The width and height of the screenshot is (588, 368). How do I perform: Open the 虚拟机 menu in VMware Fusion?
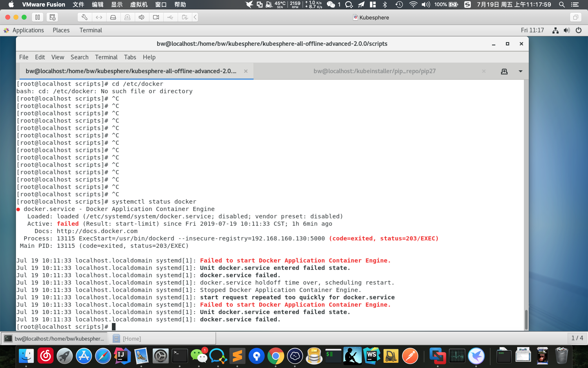pos(139,4)
